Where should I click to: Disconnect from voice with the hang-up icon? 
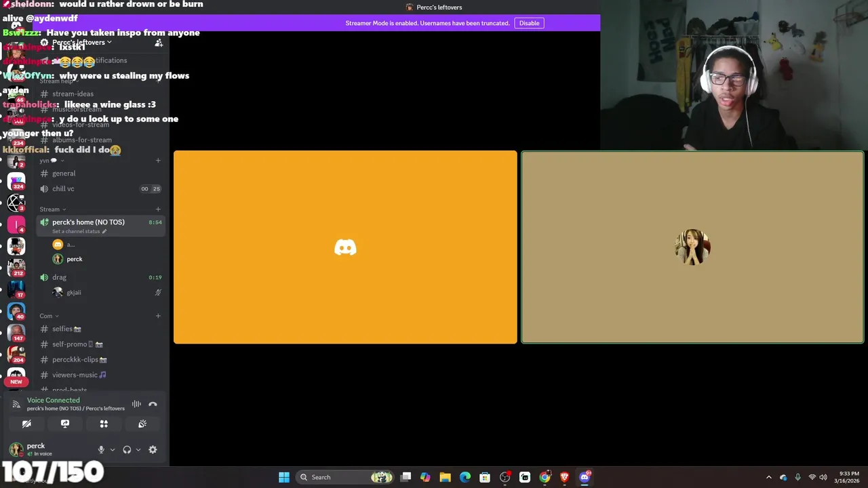[x=153, y=404]
